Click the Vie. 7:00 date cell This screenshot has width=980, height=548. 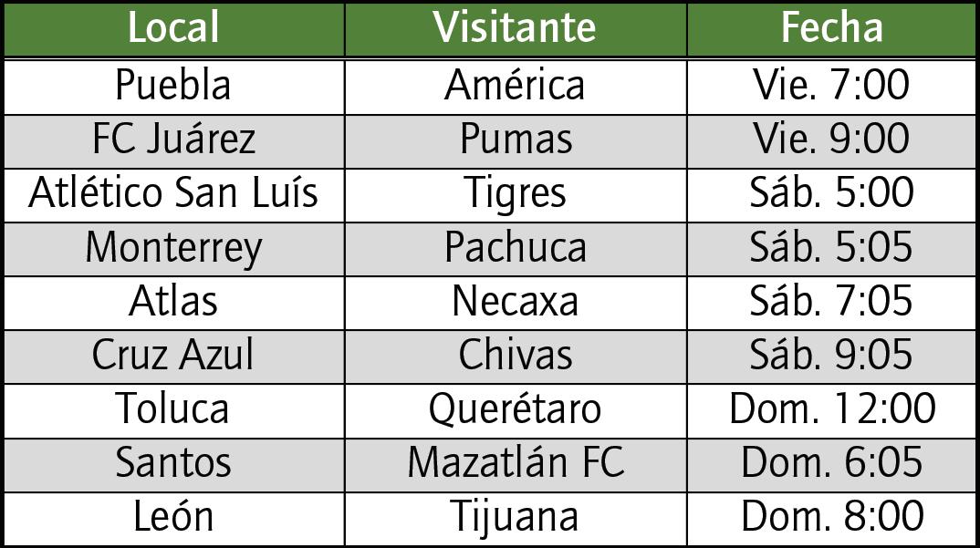[x=831, y=87]
